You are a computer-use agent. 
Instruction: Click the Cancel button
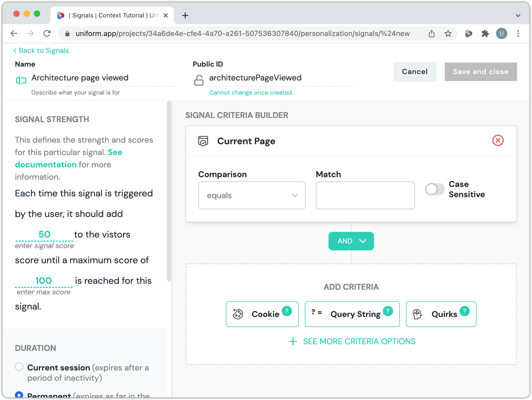[x=415, y=72]
